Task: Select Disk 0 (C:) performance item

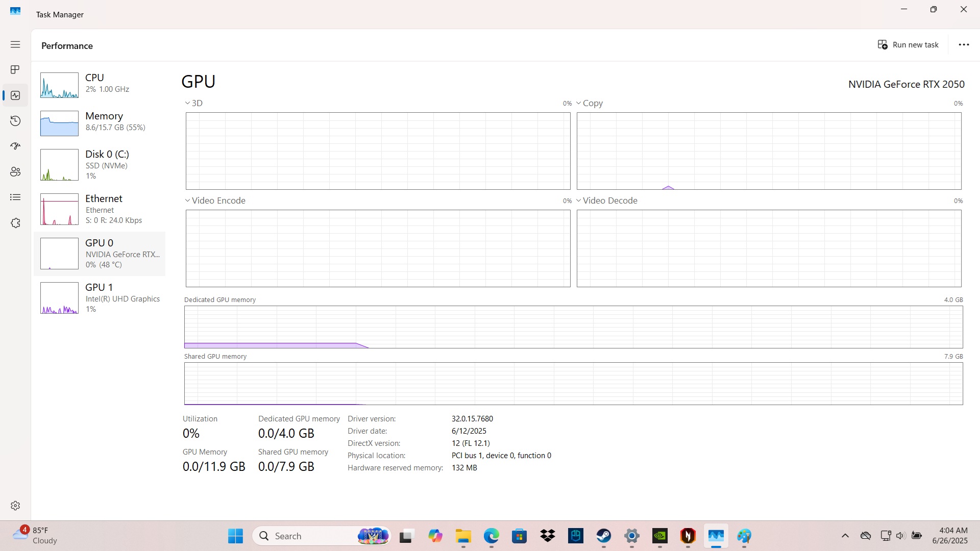Action: 100,165
